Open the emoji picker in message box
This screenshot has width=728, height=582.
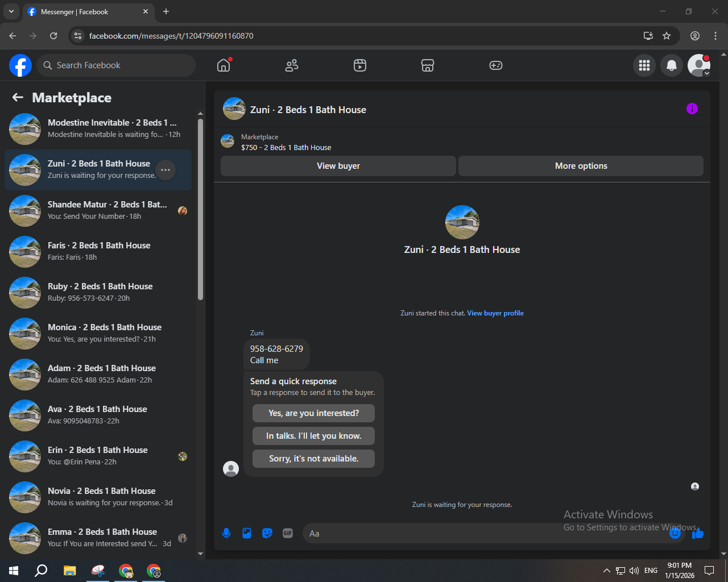(675, 533)
